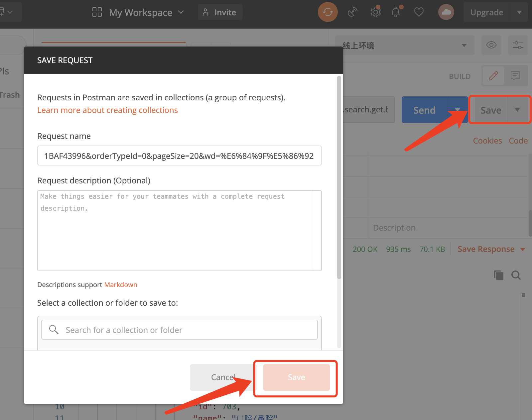Open manage environments sliders icon

[518, 45]
